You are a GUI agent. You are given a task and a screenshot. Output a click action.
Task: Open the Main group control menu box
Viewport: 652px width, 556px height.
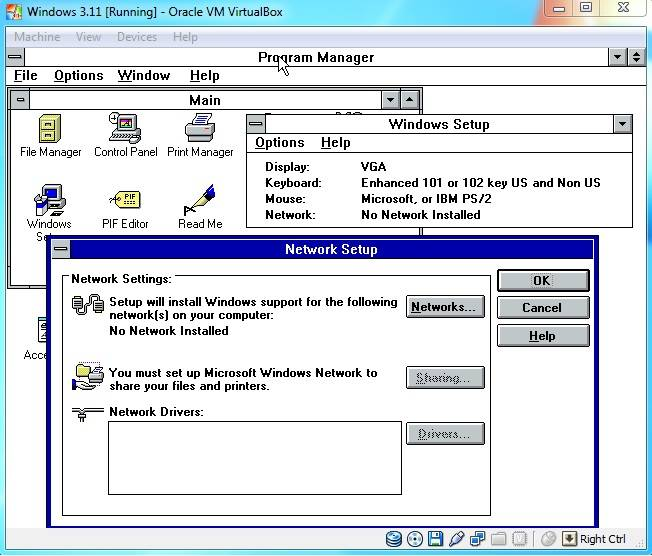point(20,100)
